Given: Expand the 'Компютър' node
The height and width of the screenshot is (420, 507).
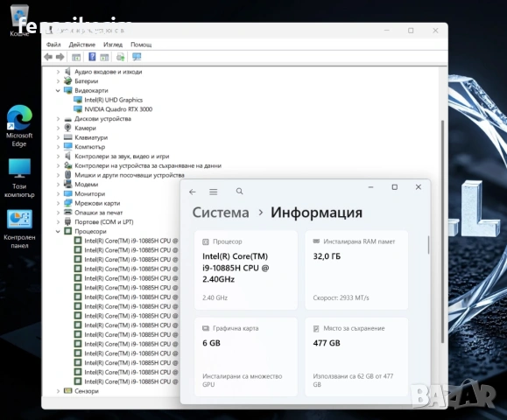Looking at the screenshot, I should click(x=58, y=147).
